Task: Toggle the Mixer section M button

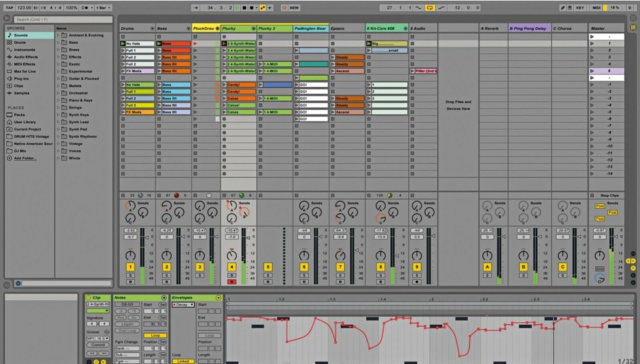Action: [633, 268]
